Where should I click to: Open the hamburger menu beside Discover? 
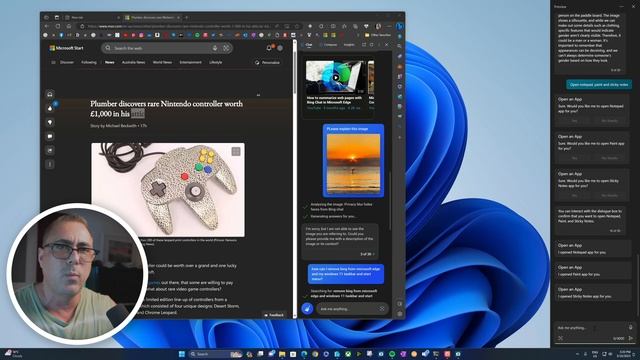53,62
